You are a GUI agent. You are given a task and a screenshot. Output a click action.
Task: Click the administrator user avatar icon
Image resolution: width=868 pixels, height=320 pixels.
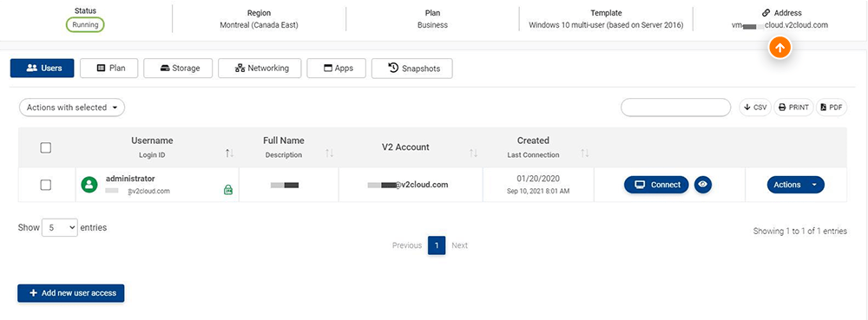tap(89, 185)
